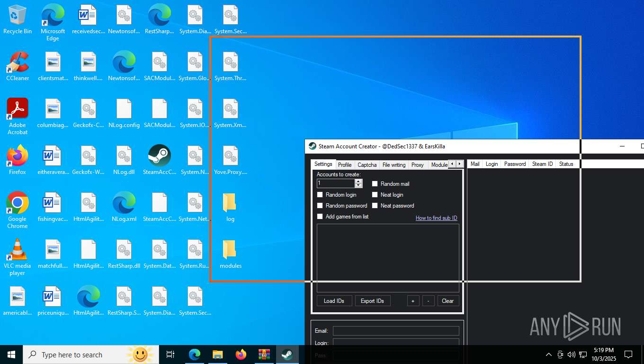Select the Yove.Proxy file icon
The width and height of the screenshot is (644, 364).
(231, 160)
